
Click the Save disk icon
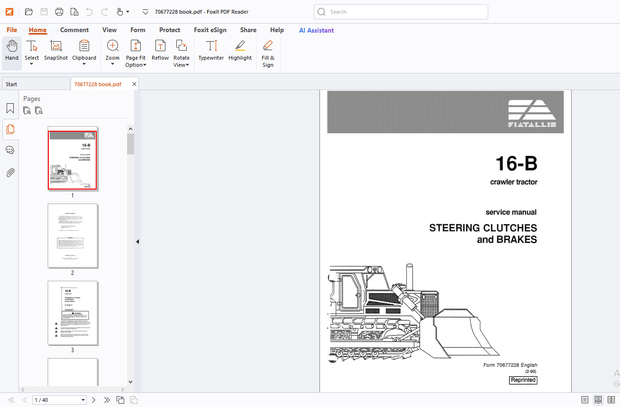pyautogui.click(x=44, y=12)
